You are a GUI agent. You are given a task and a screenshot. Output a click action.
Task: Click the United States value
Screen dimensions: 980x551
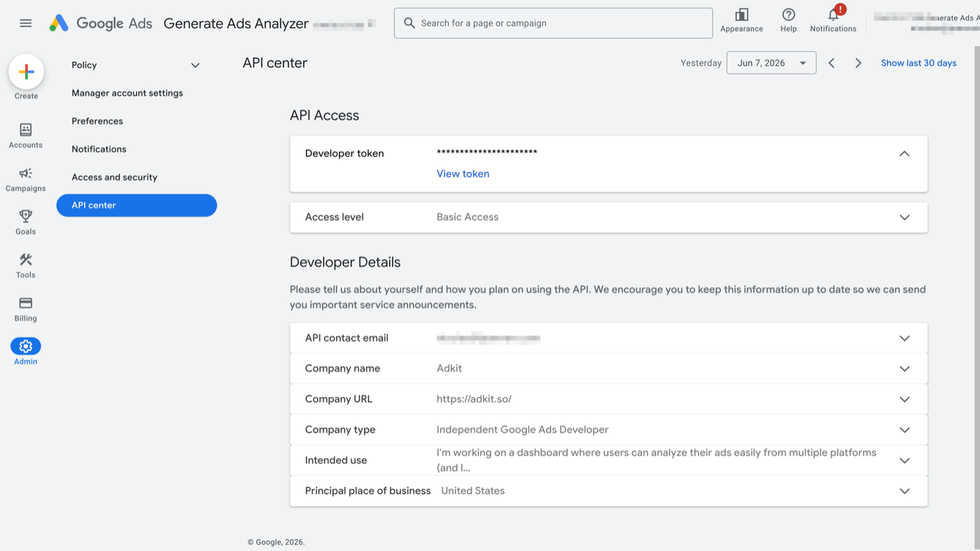click(472, 491)
